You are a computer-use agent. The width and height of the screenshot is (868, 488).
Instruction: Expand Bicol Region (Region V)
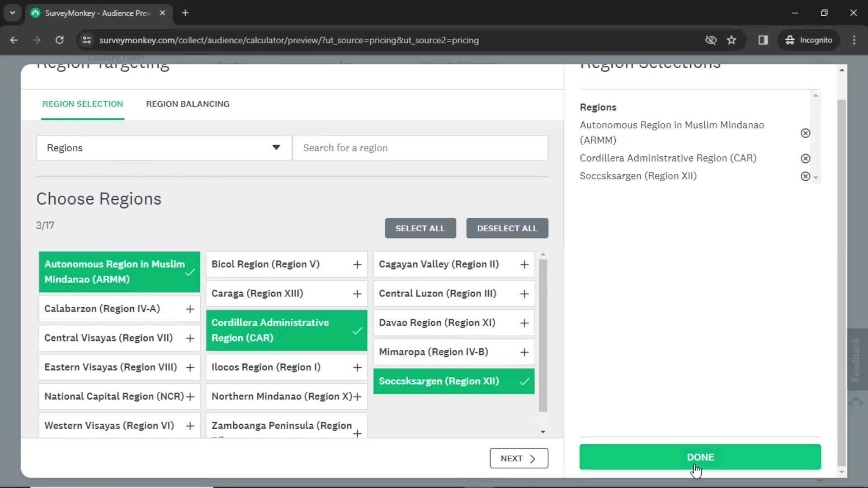(357, 264)
